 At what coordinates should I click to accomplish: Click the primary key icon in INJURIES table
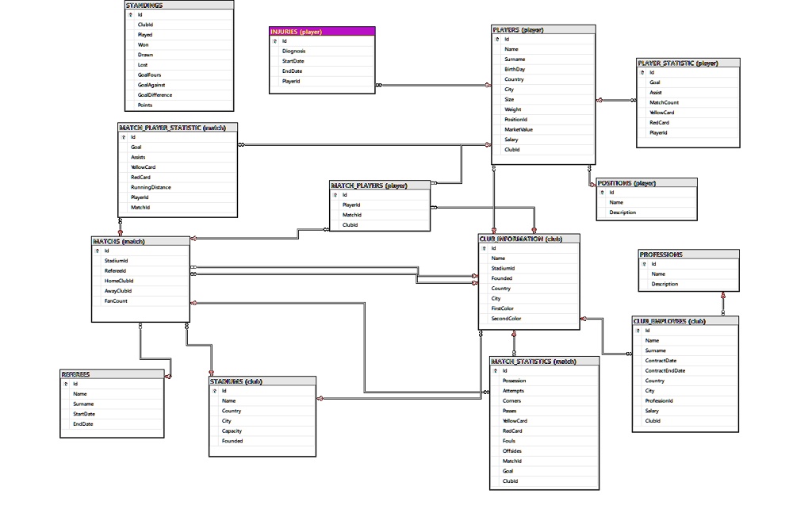pos(275,41)
